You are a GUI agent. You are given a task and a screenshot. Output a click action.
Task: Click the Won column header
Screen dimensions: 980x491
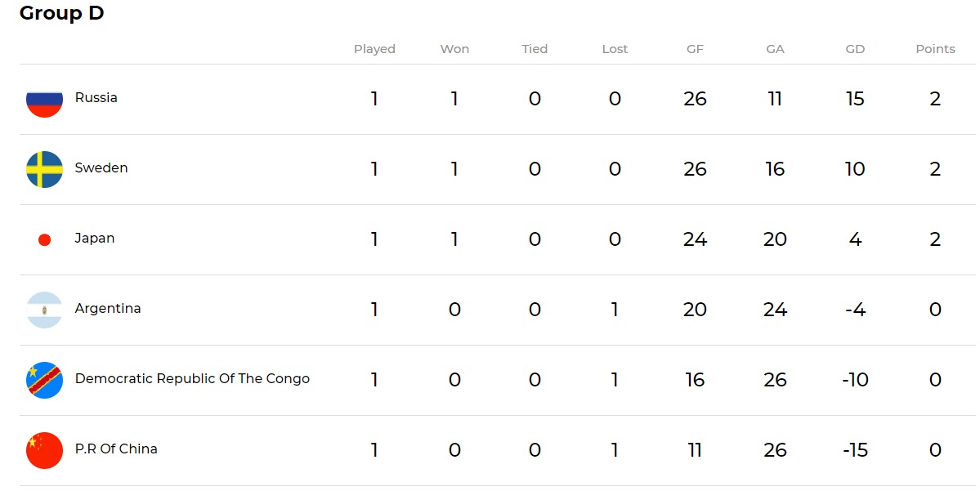[x=454, y=49]
